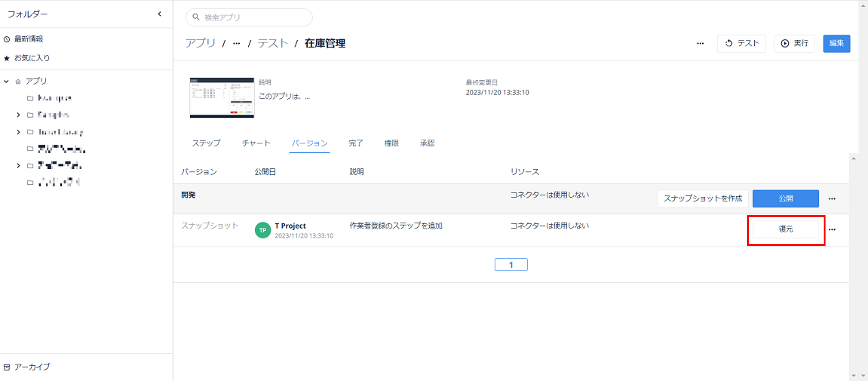Collapse the フォルダー sidebar panel

point(160,14)
